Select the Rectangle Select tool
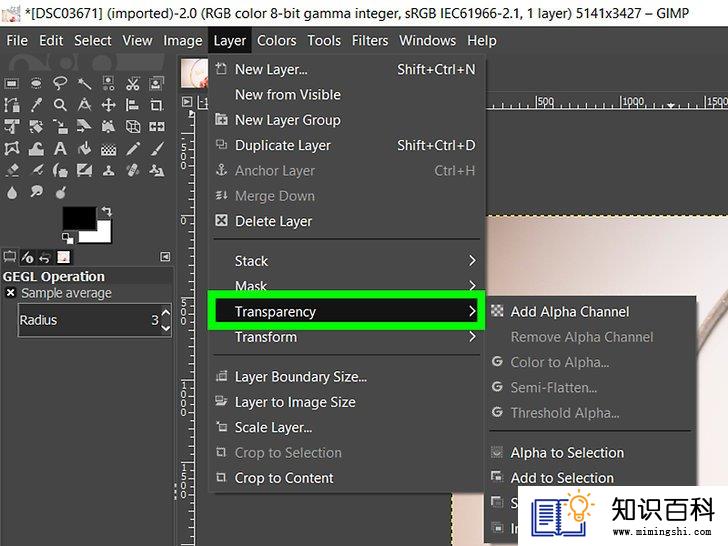 coord(12,84)
